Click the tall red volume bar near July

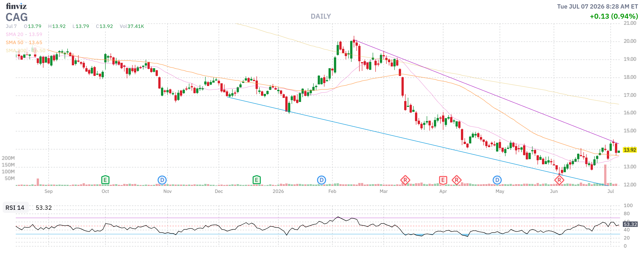(605, 175)
